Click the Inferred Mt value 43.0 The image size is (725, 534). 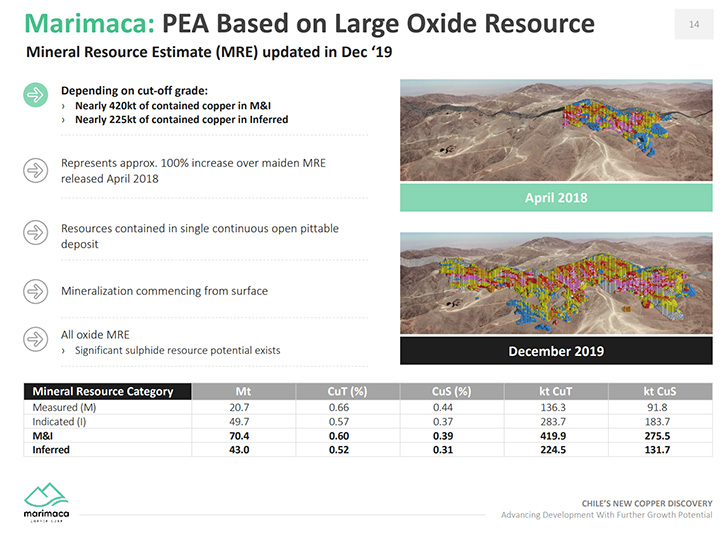tap(239, 450)
